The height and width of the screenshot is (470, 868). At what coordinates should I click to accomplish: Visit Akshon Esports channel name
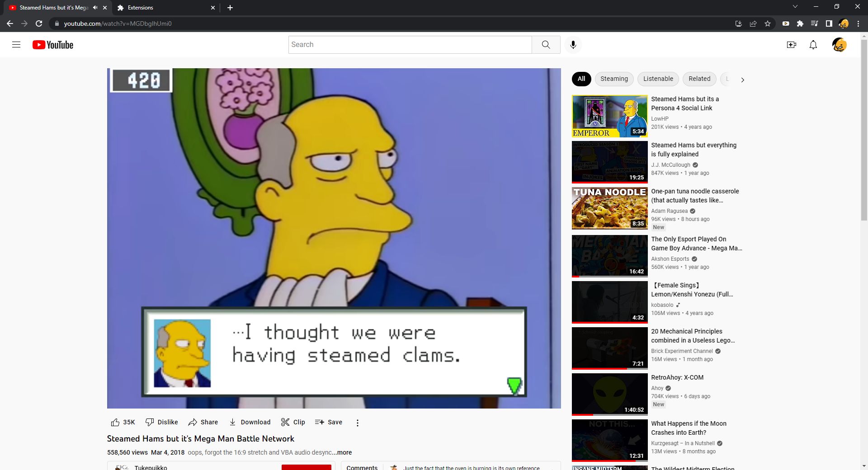tap(670, 259)
